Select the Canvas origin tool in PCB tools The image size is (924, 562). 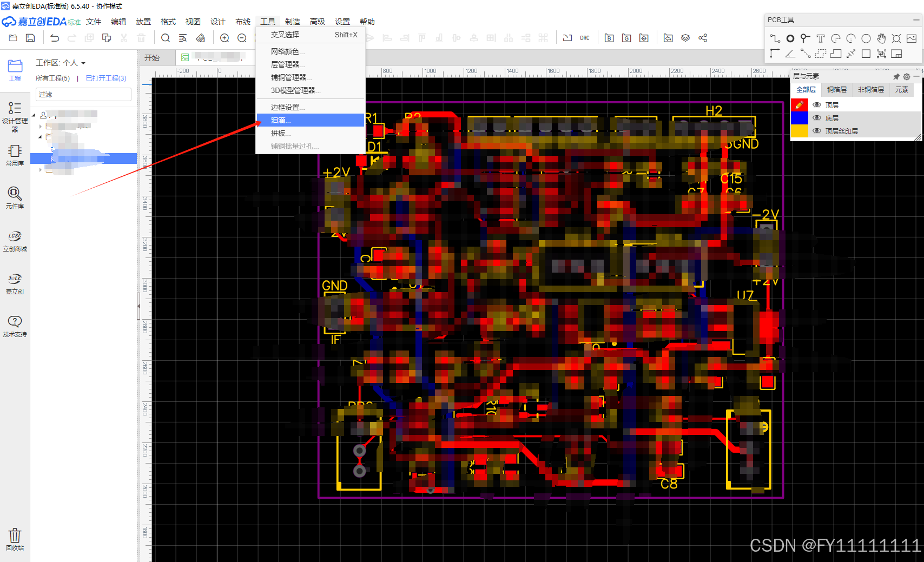coord(775,54)
